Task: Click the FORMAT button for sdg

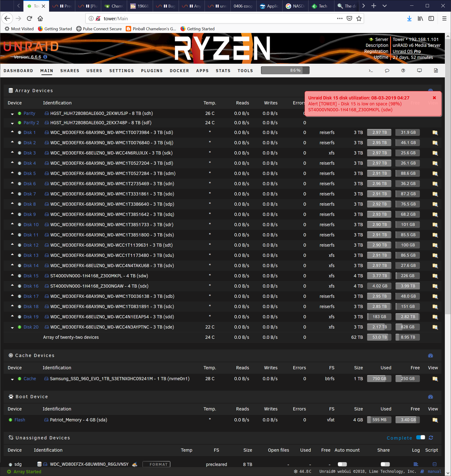Action: click(x=156, y=464)
